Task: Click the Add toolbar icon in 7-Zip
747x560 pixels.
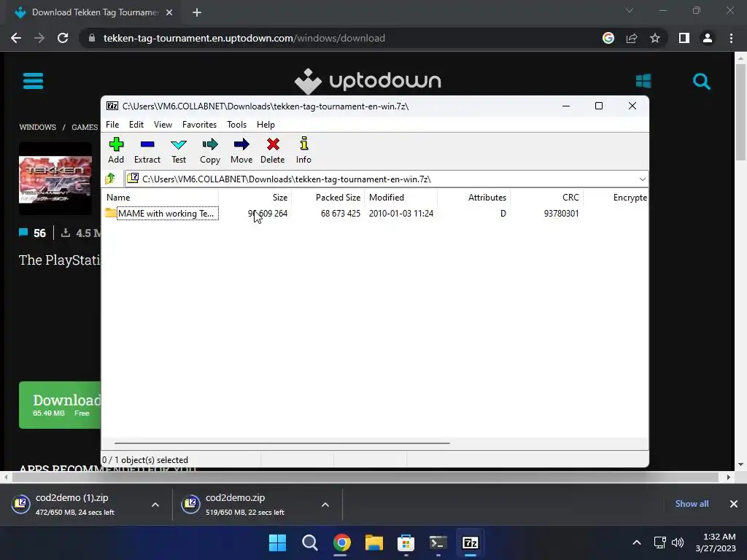Action: (116, 150)
